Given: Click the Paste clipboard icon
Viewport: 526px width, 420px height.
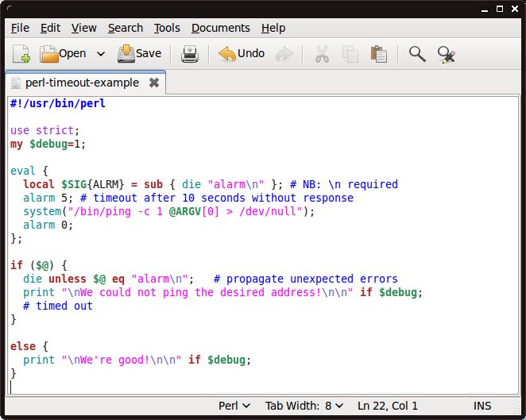Looking at the screenshot, I should (379, 54).
